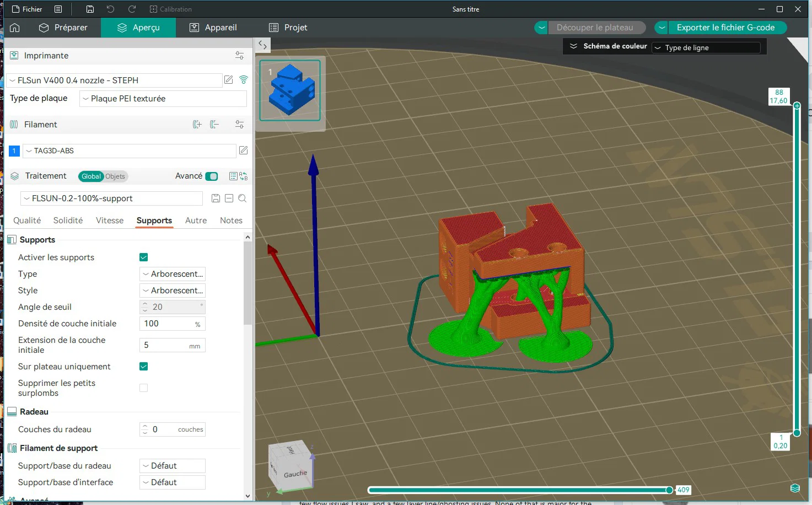Open the Notes settings tab
The image size is (812, 505).
point(231,221)
